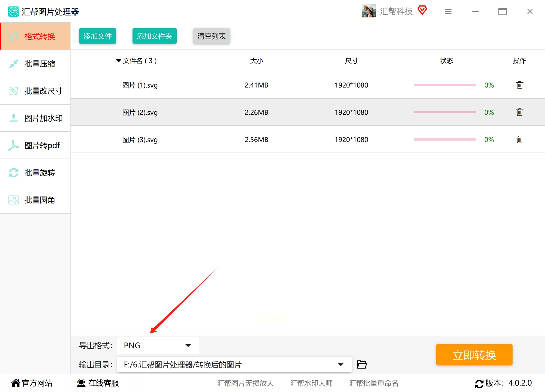Click the 汇帮水印大师 footer link
This screenshot has width=545, height=392.
click(x=311, y=383)
